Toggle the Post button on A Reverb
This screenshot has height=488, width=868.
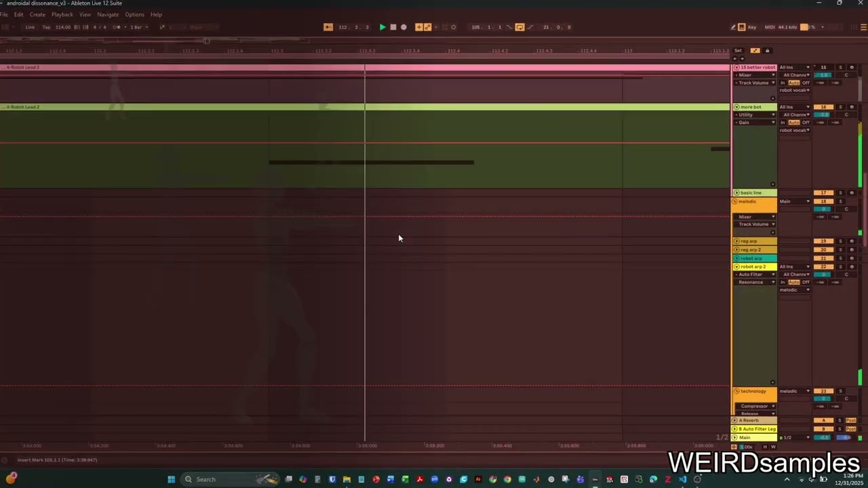[x=850, y=420]
